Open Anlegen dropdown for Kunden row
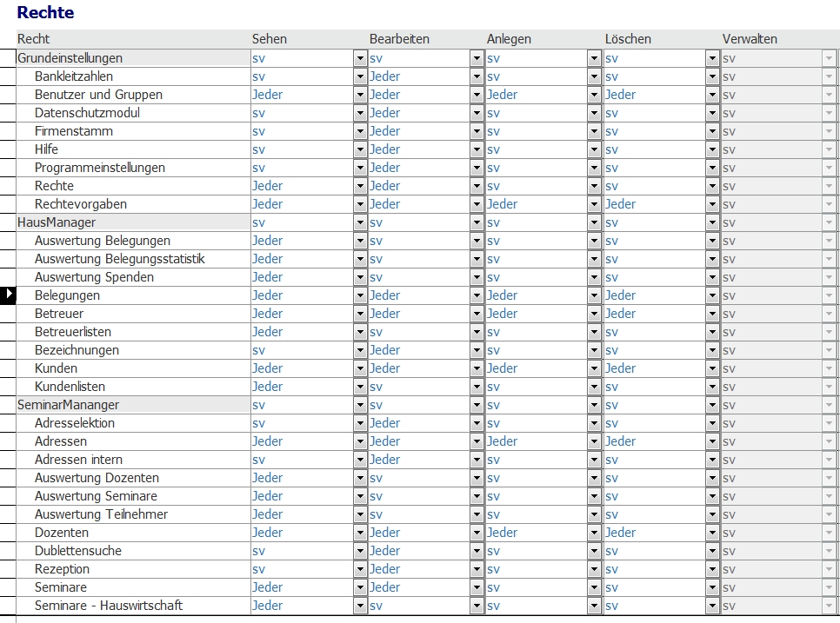840x623 pixels. (x=594, y=368)
